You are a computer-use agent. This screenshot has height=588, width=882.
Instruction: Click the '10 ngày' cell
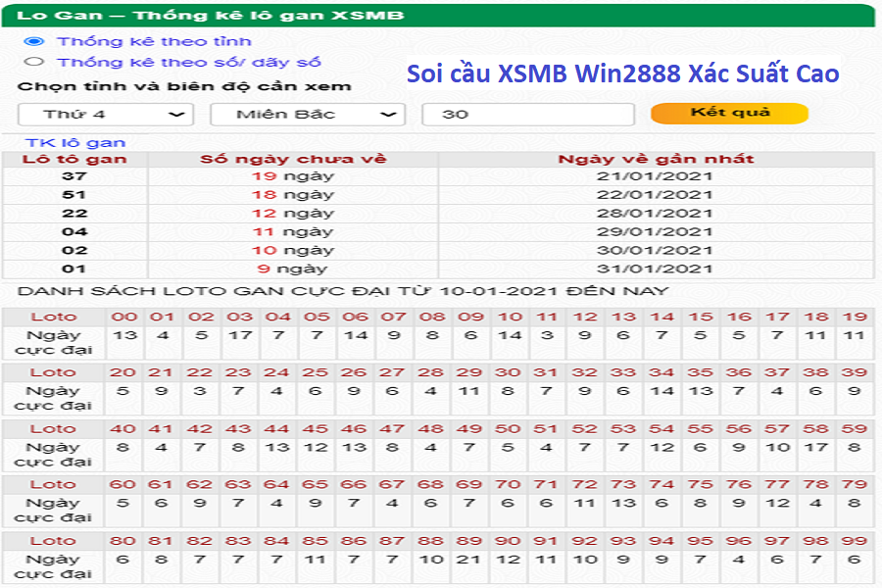click(293, 251)
